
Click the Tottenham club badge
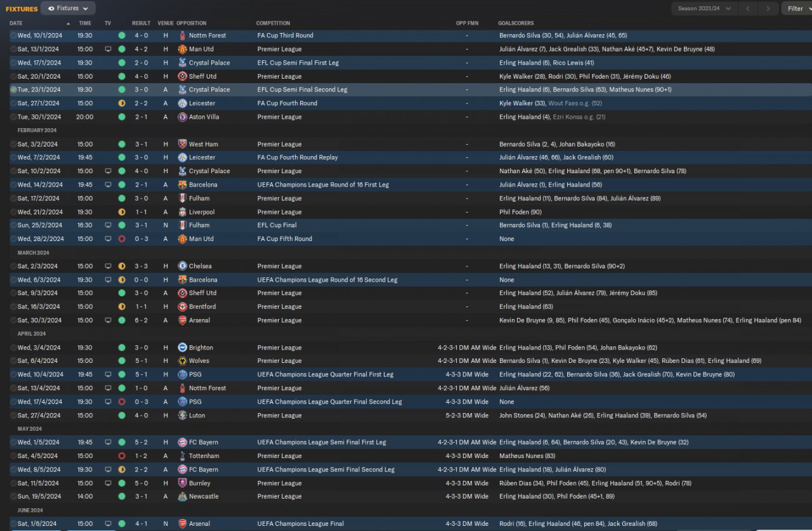(183, 456)
